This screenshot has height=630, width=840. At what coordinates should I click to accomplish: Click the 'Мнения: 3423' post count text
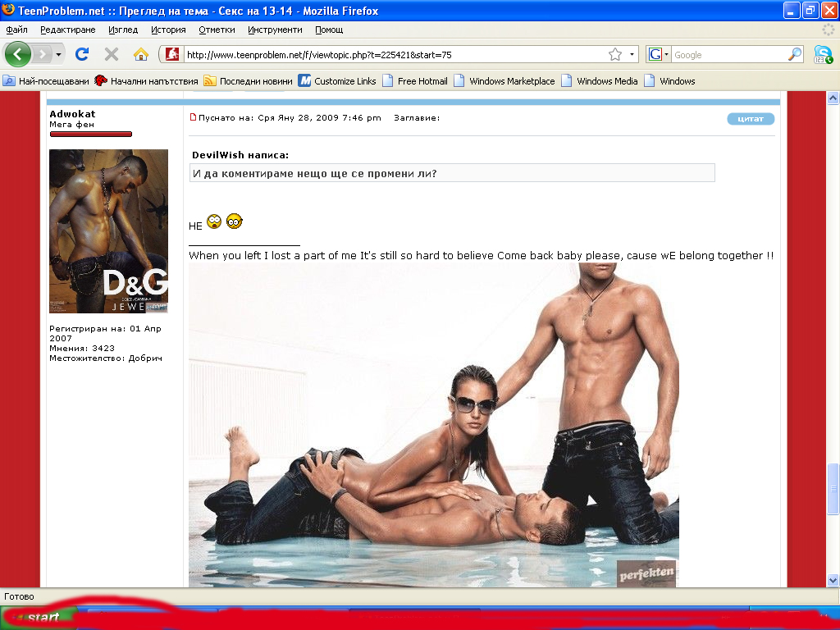pyautogui.click(x=82, y=348)
